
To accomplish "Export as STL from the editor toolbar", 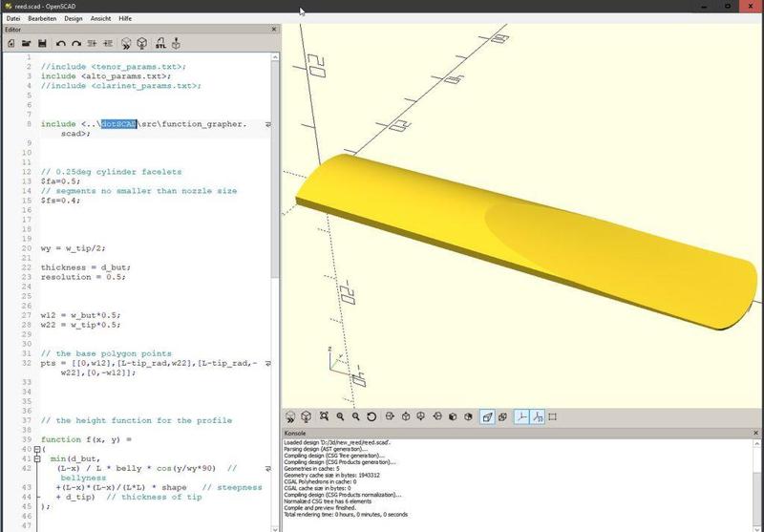I will point(160,44).
